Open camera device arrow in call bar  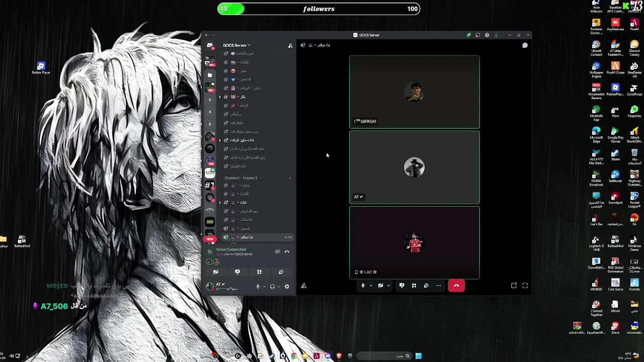pos(388,286)
